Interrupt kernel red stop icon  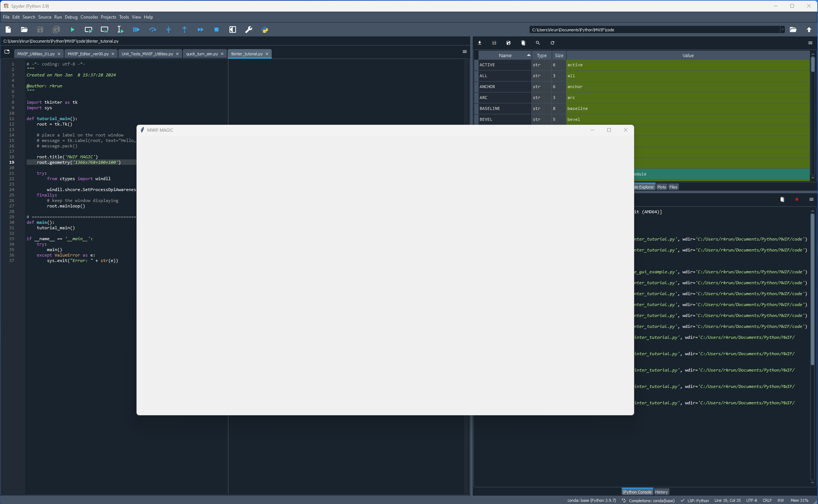[797, 199]
